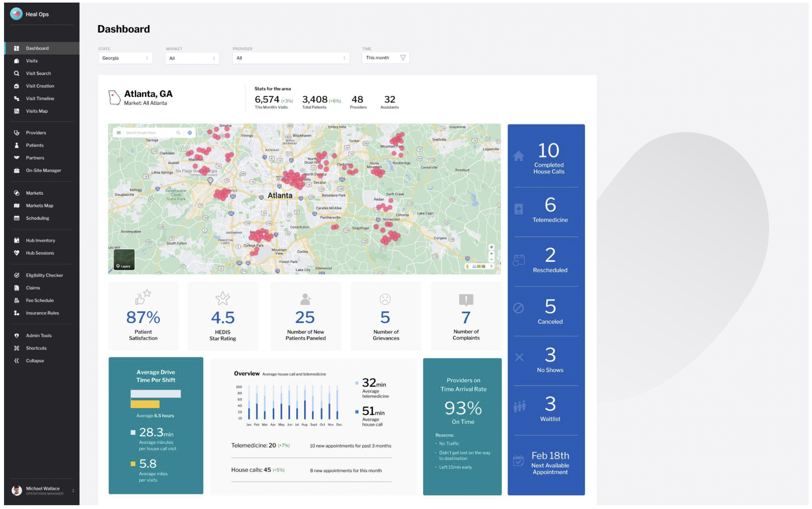The height and width of the screenshot is (509, 812).
Task: Toggle the Layers map view thumbnail
Action: (124, 260)
